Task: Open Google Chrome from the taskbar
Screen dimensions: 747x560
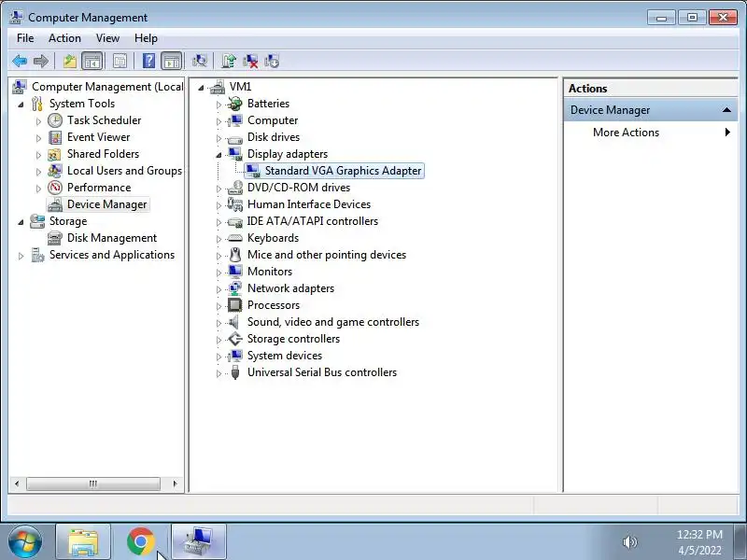Action: [x=141, y=542]
